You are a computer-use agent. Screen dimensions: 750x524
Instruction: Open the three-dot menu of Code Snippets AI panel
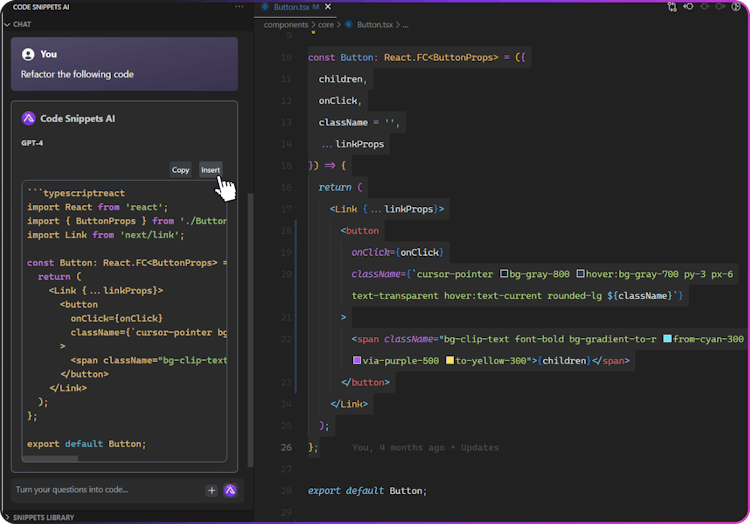coord(238,7)
